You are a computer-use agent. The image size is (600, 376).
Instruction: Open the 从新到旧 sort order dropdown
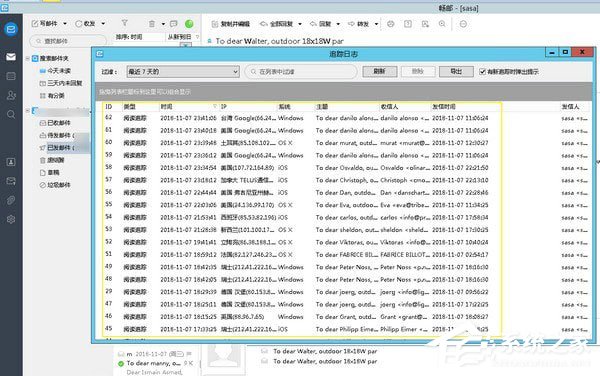tap(183, 37)
